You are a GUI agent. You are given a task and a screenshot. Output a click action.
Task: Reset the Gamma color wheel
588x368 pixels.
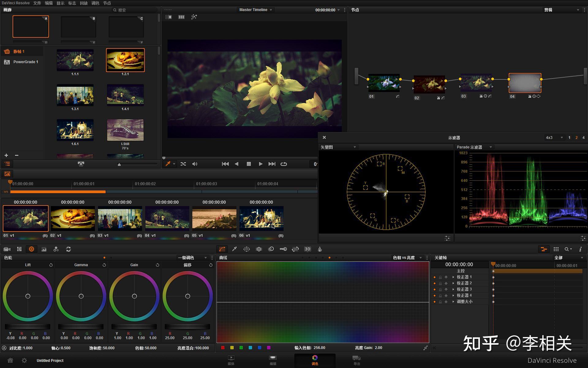pyautogui.click(x=104, y=265)
